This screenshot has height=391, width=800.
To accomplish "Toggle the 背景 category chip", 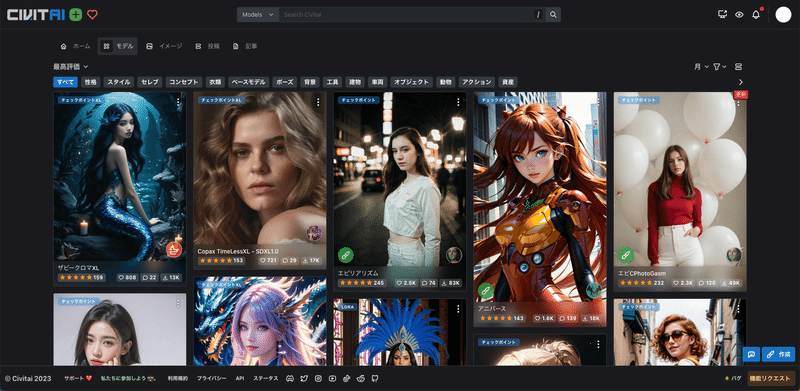I will pos(310,82).
